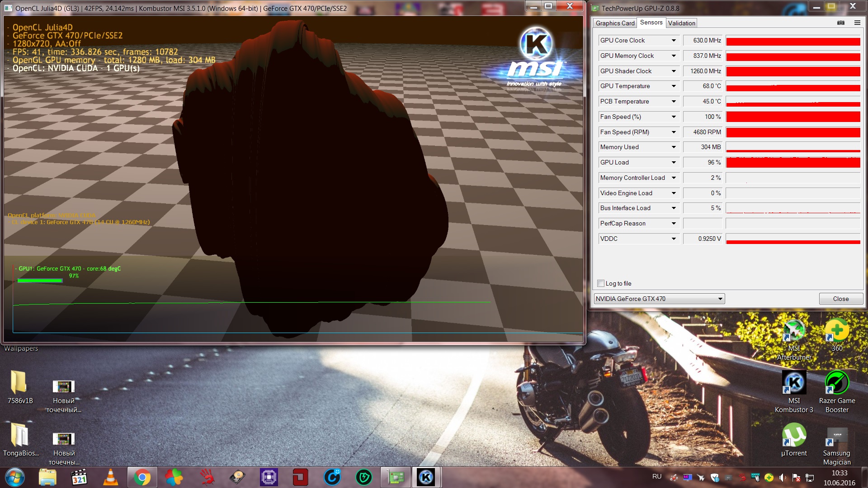Image resolution: width=868 pixels, height=488 pixels.
Task: Open the Samsung Magician shortcut
Action: pos(836,436)
